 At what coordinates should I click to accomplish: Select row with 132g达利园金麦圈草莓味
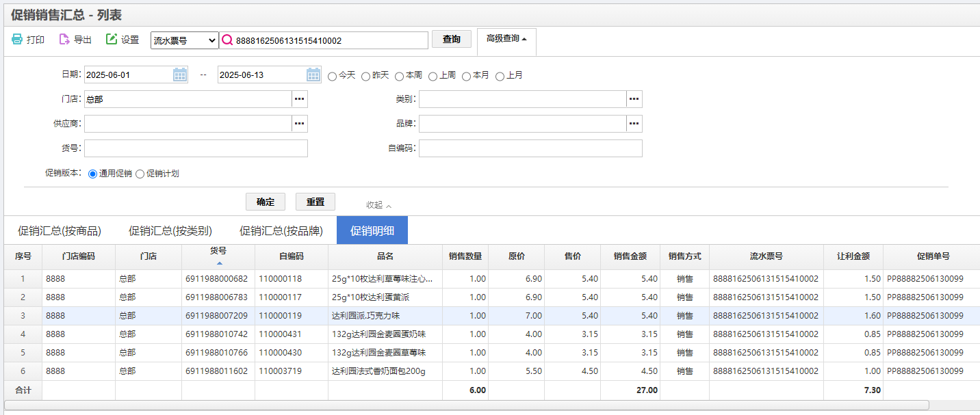click(x=492, y=353)
